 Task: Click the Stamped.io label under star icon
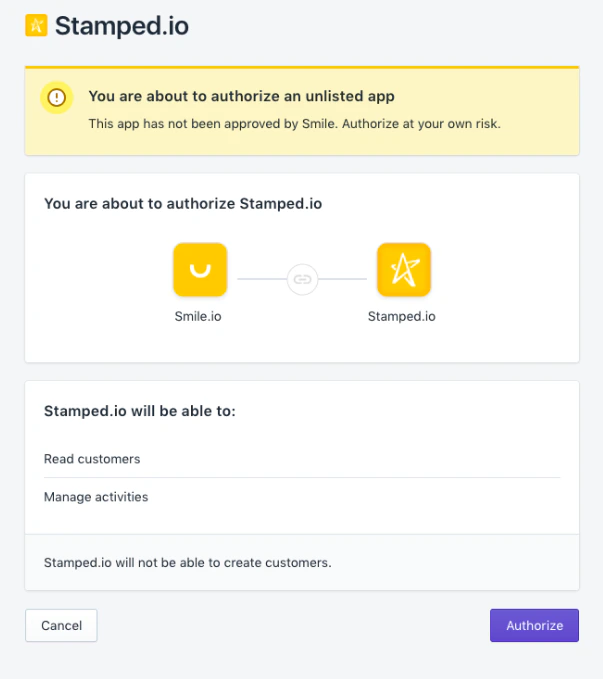[402, 316]
